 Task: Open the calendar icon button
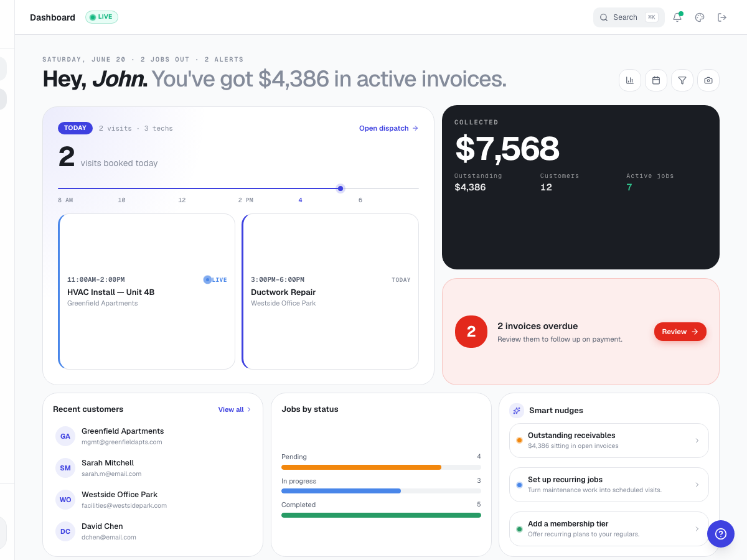coord(656,80)
